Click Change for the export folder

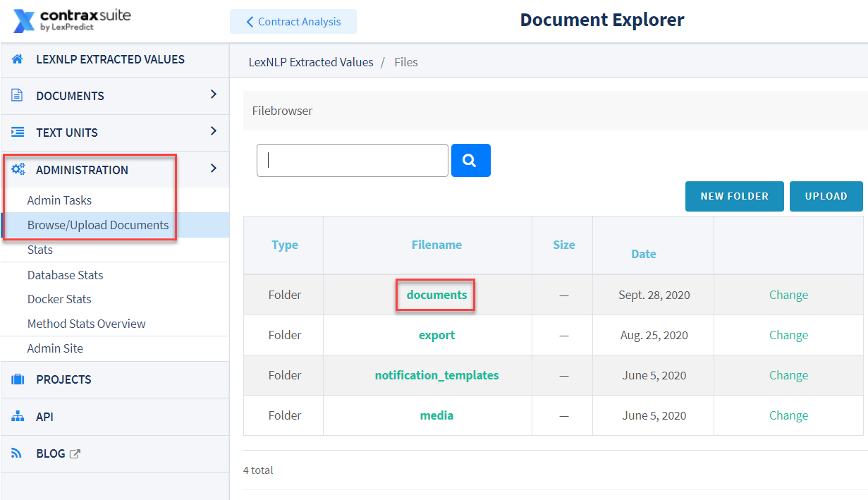click(x=788, y=335)
